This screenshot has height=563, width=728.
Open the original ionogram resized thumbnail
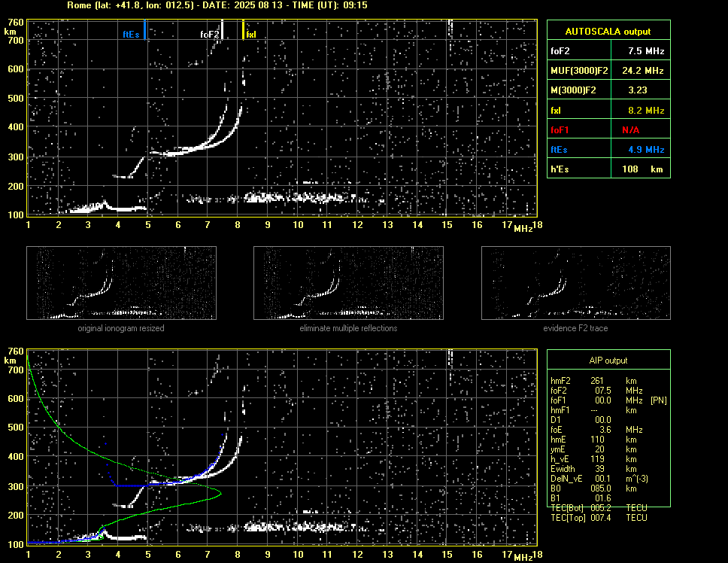point(121,283)
